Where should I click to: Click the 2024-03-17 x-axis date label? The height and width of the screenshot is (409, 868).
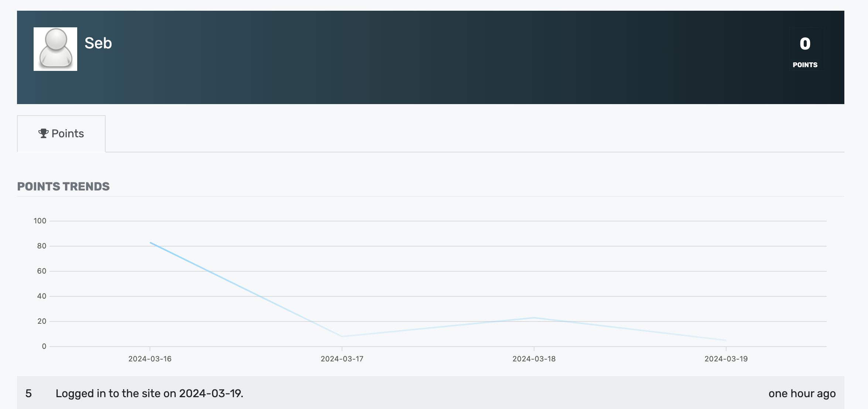(x=342, y=359)
